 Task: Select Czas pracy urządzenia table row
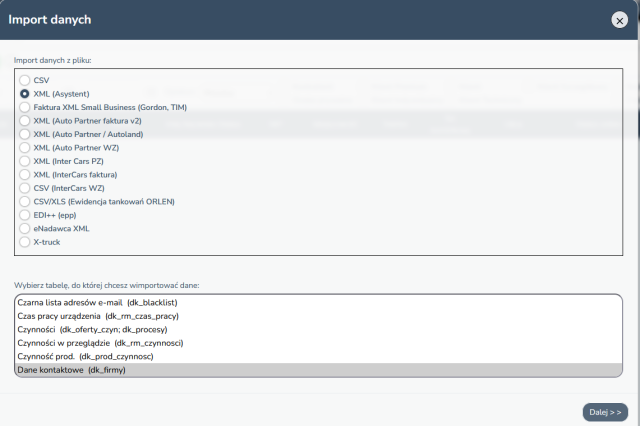tap(318, 316)
